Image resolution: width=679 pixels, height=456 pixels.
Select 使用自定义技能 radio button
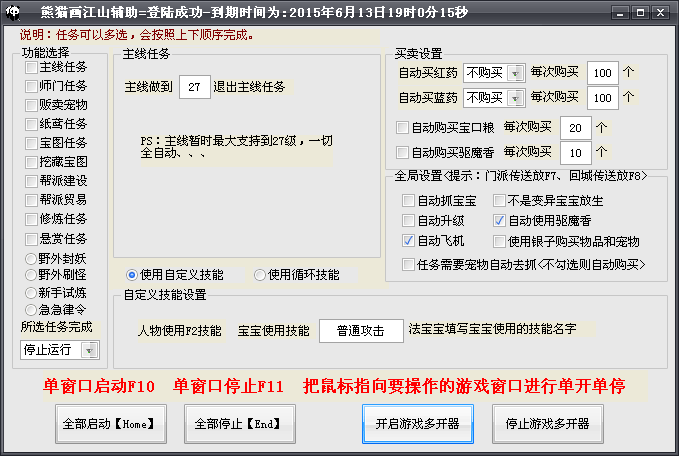[x=132, y=275]
